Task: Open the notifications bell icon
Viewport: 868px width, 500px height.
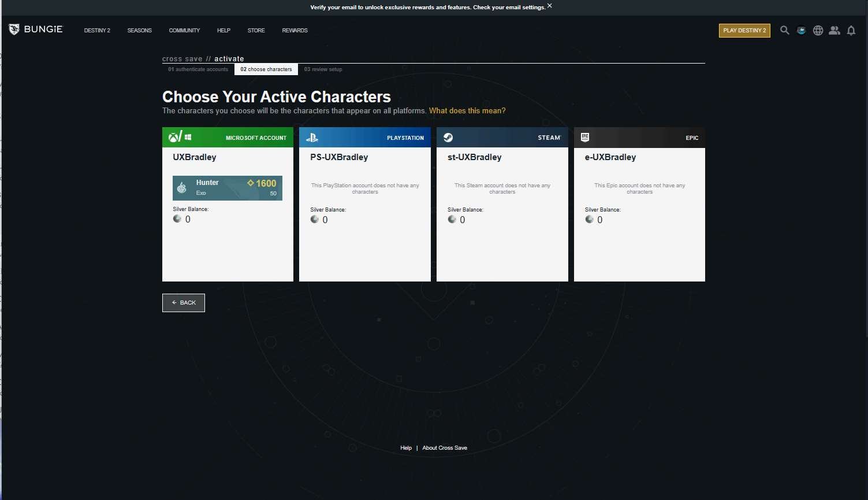Action: pos(851,30)
